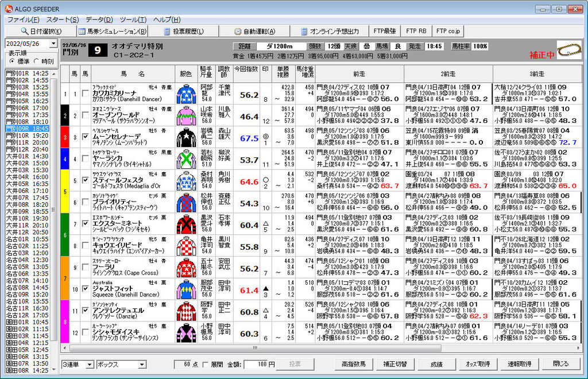The height and width of the screenshot is (379, 588).
Task: Click the red diamond silks icon for アンテレクテュエル
Action: 187,311
